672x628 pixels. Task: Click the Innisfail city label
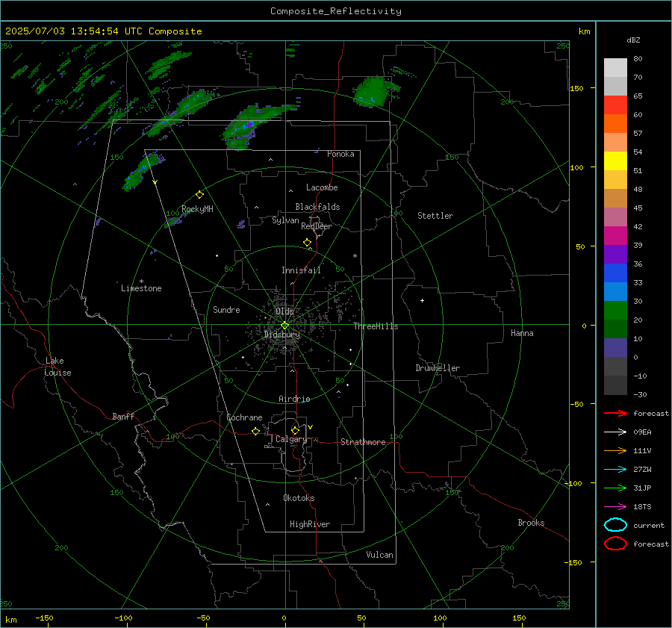pos(301,270)
